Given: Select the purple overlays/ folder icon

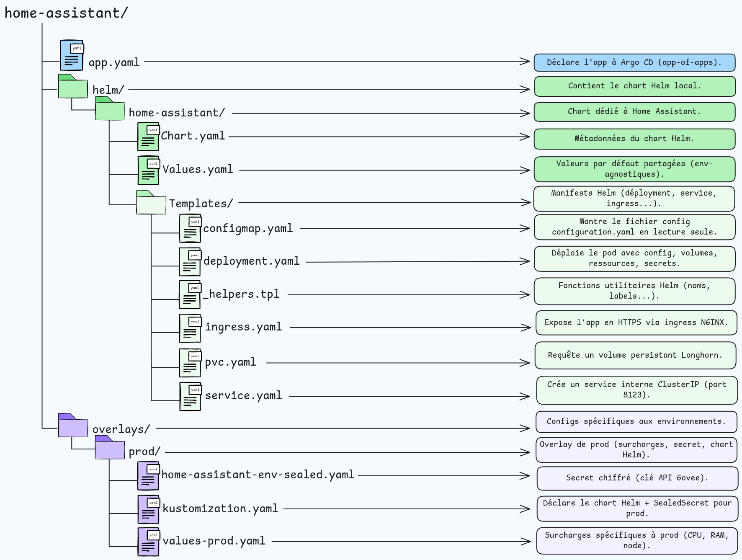Looking at the screenshot, I should [x=73, y=426].
